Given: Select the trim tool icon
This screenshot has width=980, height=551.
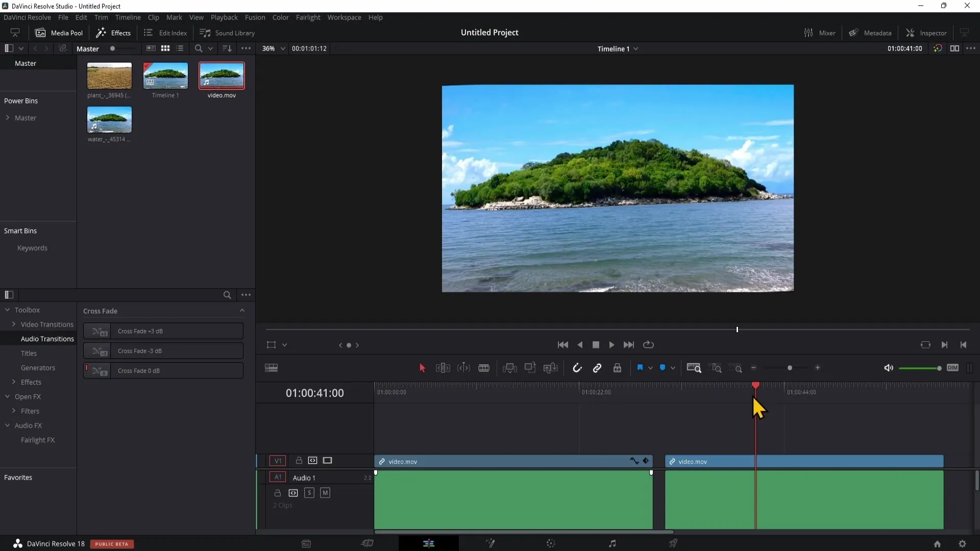Looking at the screenshot, I should [x=443, y=368].
